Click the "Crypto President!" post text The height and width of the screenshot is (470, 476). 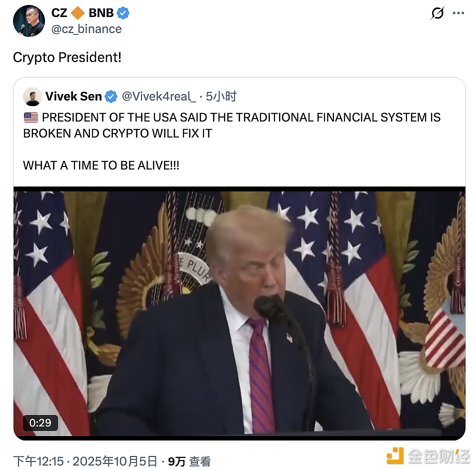(x=67, y=57)
